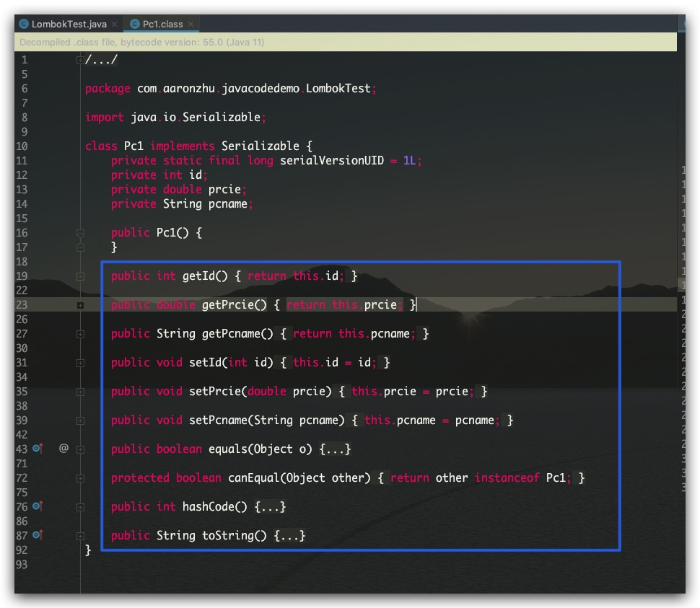Expand the getId() method fold
This screenshot has width=700, height=608.
(80, 276)
